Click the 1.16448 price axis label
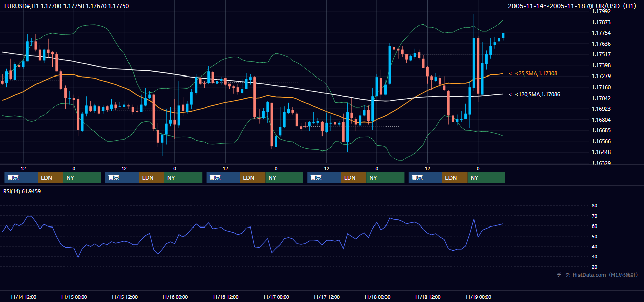This screenshot has height=302, width=644. click(x=601, y=152)
